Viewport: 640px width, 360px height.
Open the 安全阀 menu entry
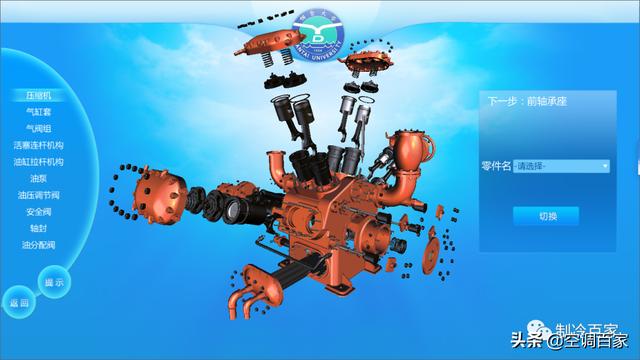click(38, 212)
